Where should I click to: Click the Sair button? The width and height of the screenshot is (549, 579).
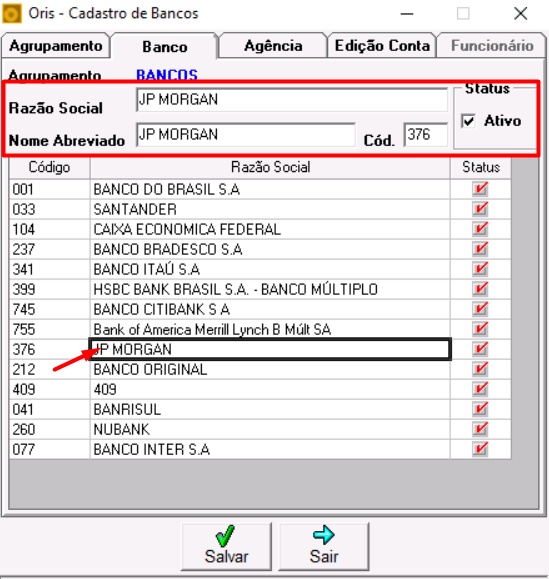(x=324, y=547)
